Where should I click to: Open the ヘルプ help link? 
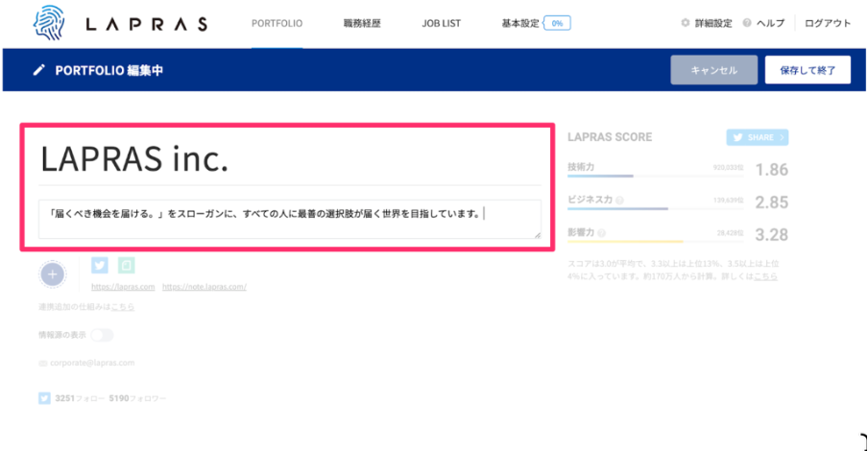click(764, 23)
